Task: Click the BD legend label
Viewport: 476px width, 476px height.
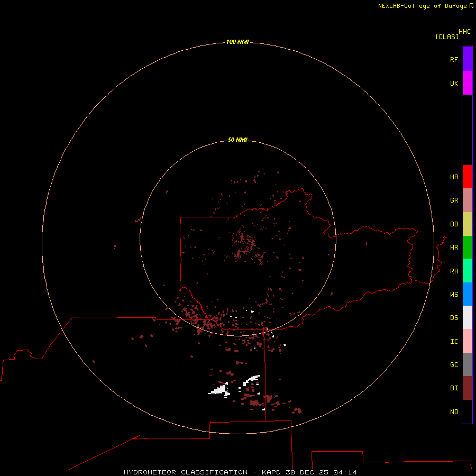Action: coord(454,224)
